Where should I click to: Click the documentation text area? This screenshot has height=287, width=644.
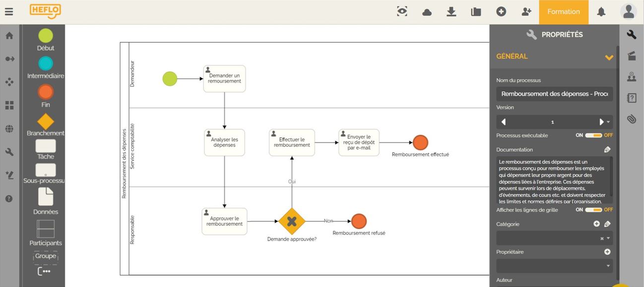554,180
